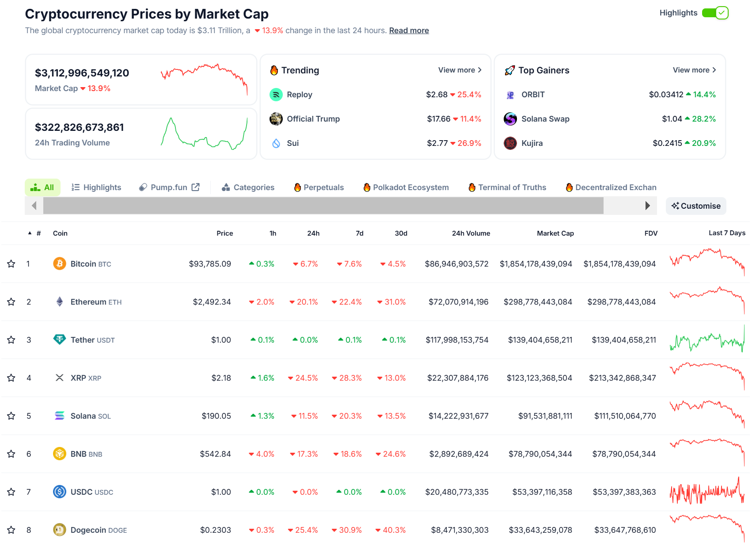Image resolution: width=756 pixels, height=546 pixels.
Task: Open Tether's green 7 day sparkline
Action: point(707,339)
